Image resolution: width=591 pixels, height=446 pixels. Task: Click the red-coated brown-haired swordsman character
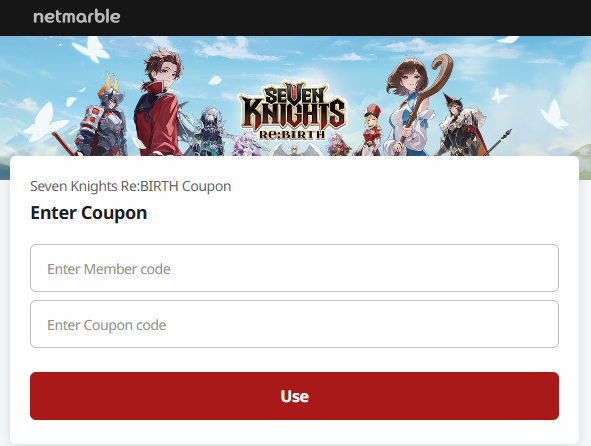point(158,104)
